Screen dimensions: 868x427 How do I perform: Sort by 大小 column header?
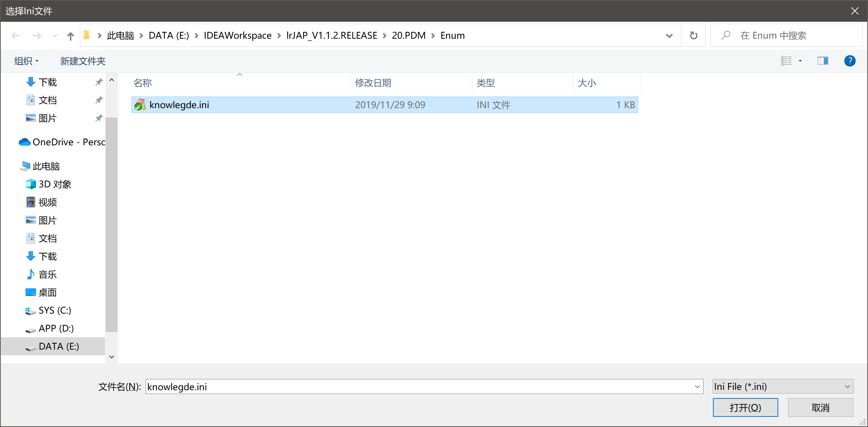(x=607, y=83)
